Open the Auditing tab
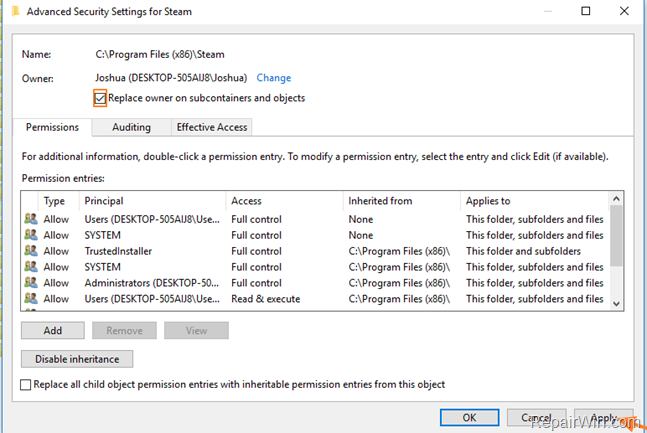The width and height of the screenshot is (647, 433). pos(131,127)
